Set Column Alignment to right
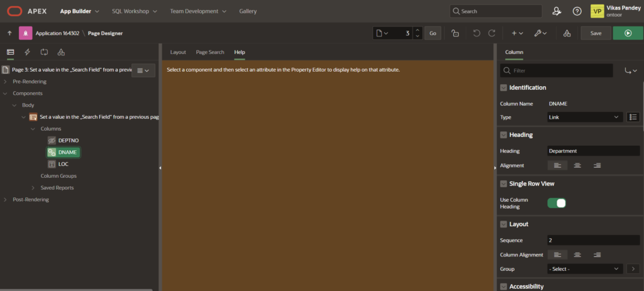Image resolution: width=644 pixels, height=291 pixels. click(x=597, y=255)
